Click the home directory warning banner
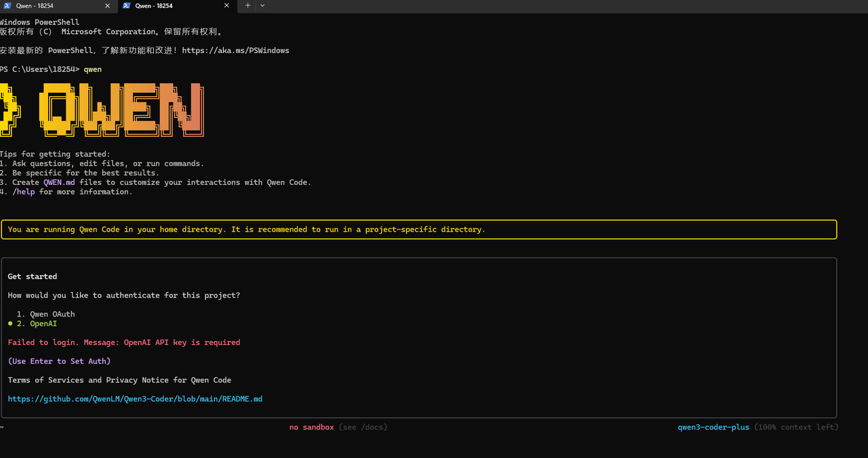Viewport: 868px width, 458px height. [419, 230]
